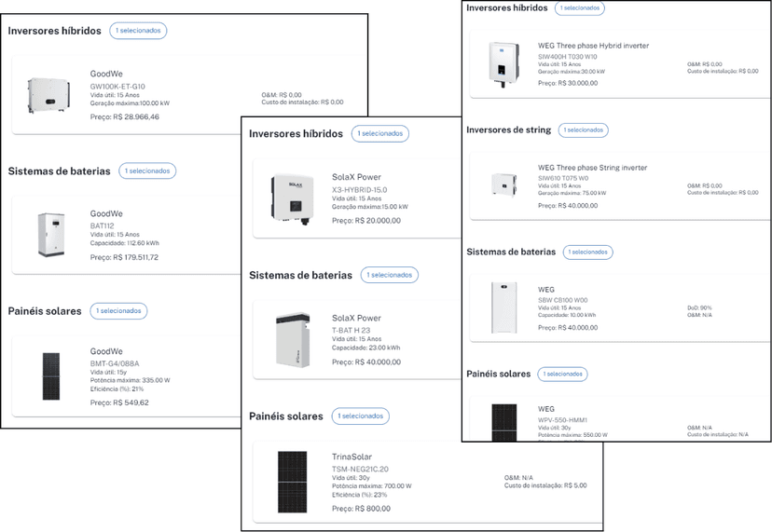
Task: Click '1 selecionados' badge above GoodWe GW100K inverter
Action: (x=139, y=31)
